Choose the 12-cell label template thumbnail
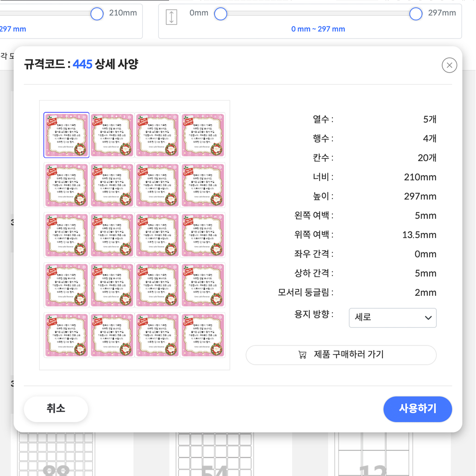Viewport: 476px width, 476px height. coord(373,454)
